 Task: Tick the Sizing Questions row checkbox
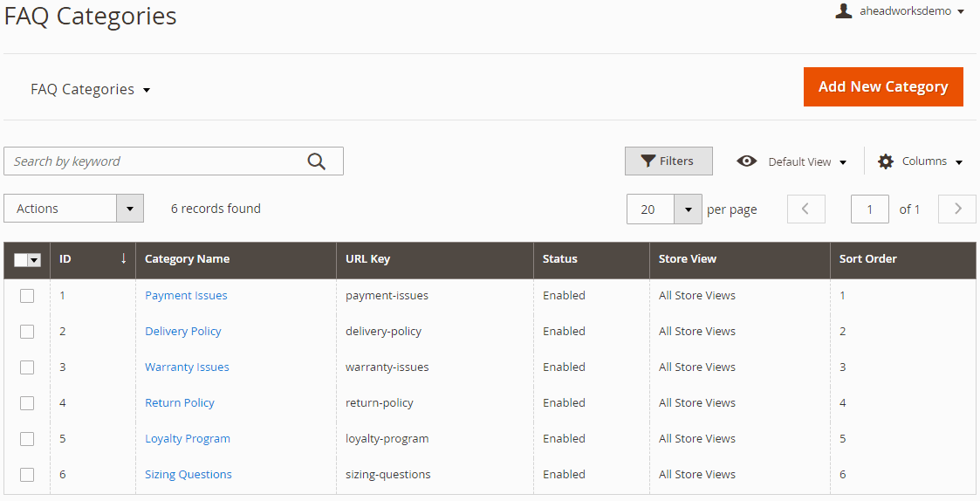coord(27,475)
